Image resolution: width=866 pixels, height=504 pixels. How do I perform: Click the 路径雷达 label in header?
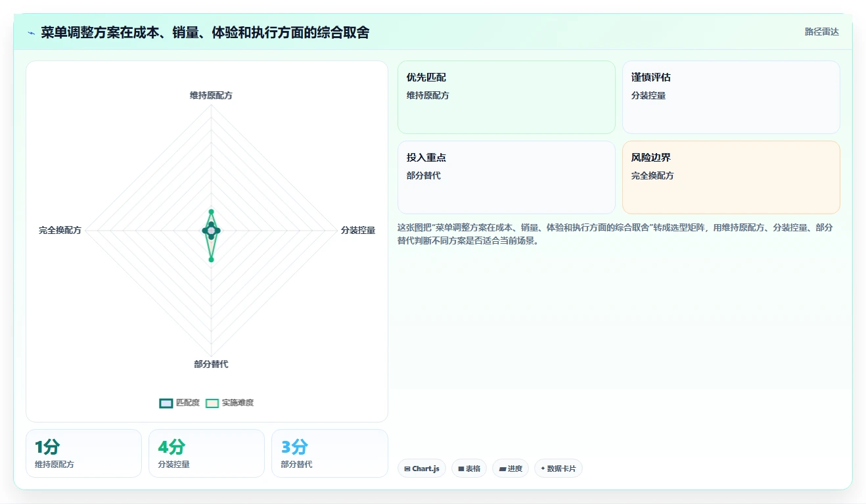tap(822, 32)
